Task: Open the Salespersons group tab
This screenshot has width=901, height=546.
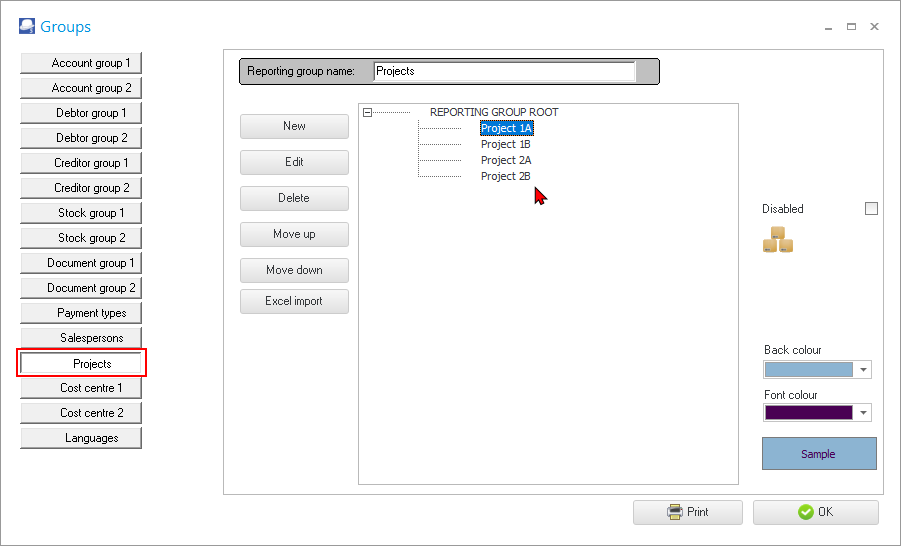Action: (x=81, y=338)
